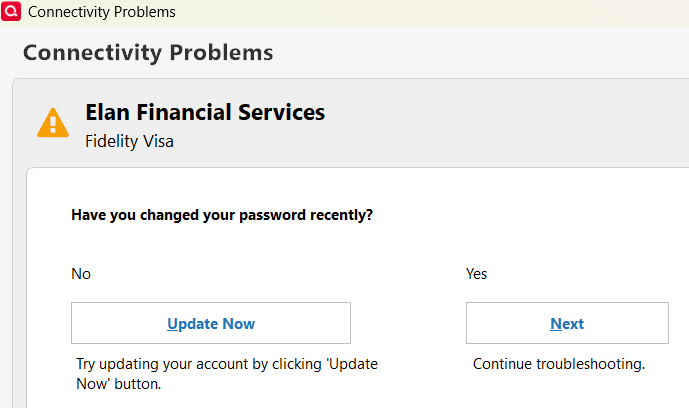Viewport: 689px width, 408px height.
Task: Click blank area right of page heading
Action: pyautogui.click(x=480, y=52)
